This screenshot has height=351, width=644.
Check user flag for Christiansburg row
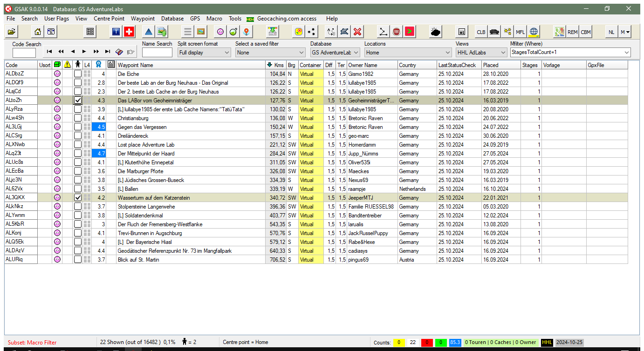pyautogui.click(x=78, y=118)
